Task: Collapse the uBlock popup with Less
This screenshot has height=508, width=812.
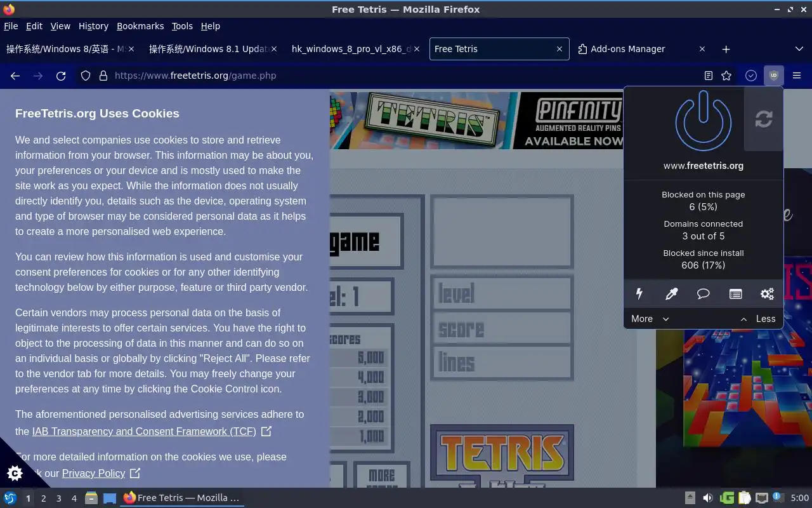Action: click(x=758, y=319)
